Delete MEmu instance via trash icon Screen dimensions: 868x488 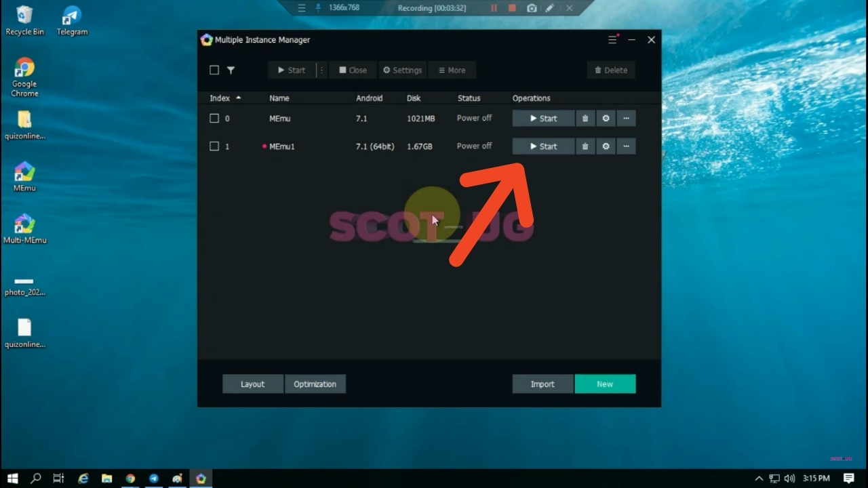click(x=585, y=119)
